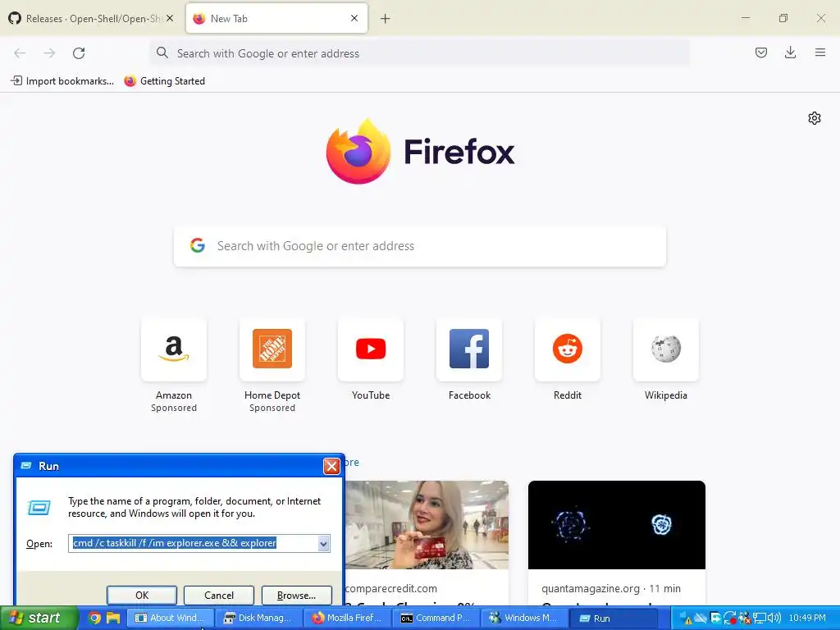Click the Windows XP start button
Screen dimensions: 840x630
tap(39, 618)
